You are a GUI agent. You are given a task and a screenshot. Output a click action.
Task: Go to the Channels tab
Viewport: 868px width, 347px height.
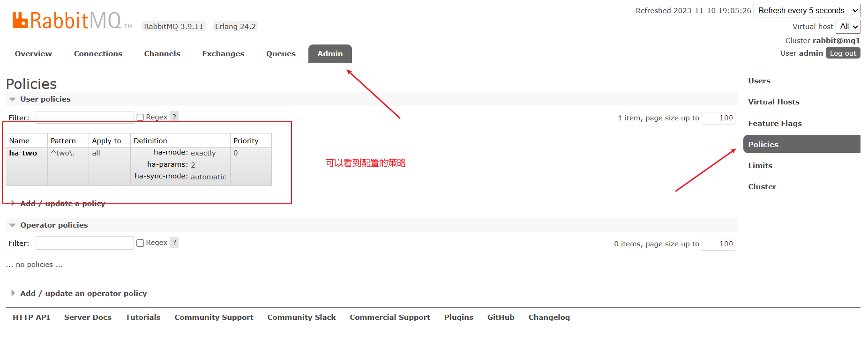point(162,53)
